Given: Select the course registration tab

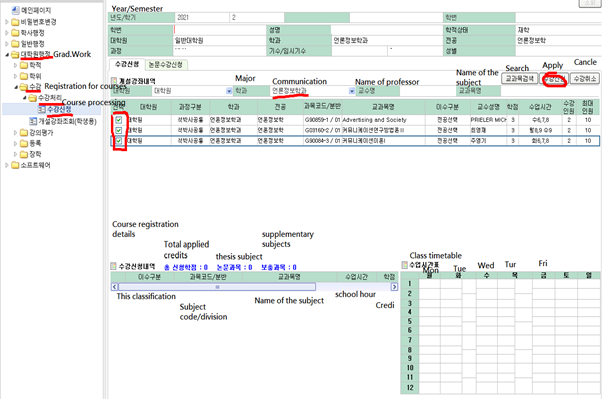Looking at the screenshot, I should tap(127, 64).
